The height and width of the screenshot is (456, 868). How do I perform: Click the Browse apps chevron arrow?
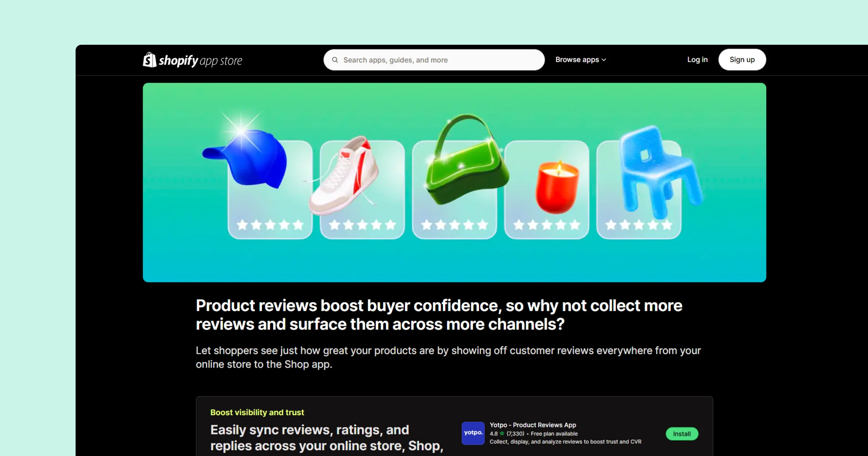[604, 60]
